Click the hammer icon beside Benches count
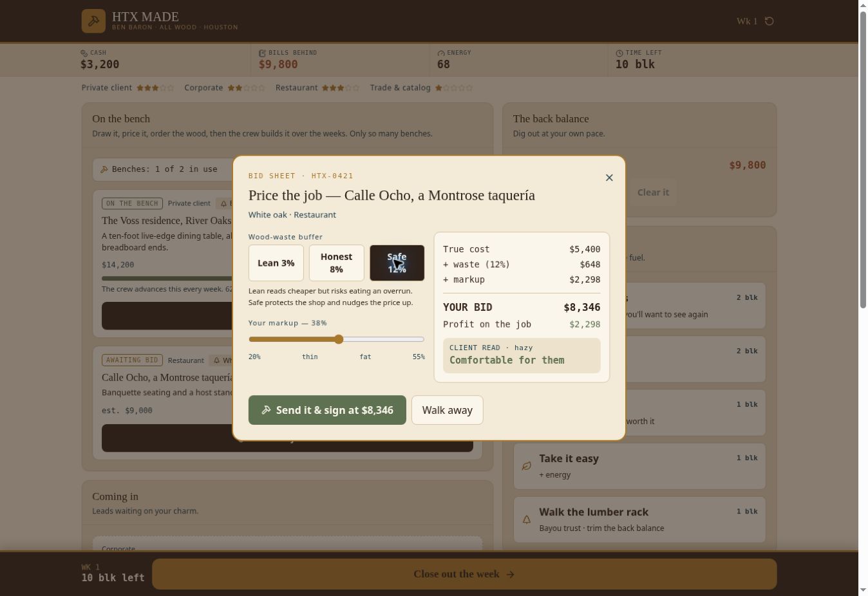This screenshot has width=868, height=596. [x=104, y=169]
